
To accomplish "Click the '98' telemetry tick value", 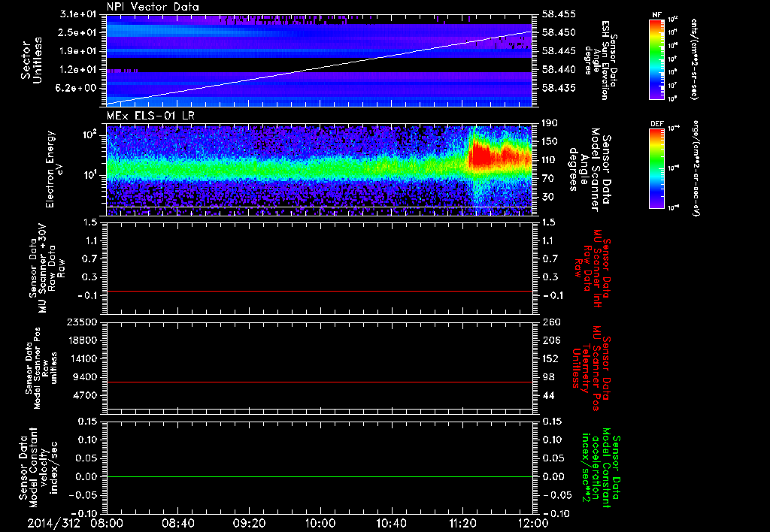I will click(548, 377).
